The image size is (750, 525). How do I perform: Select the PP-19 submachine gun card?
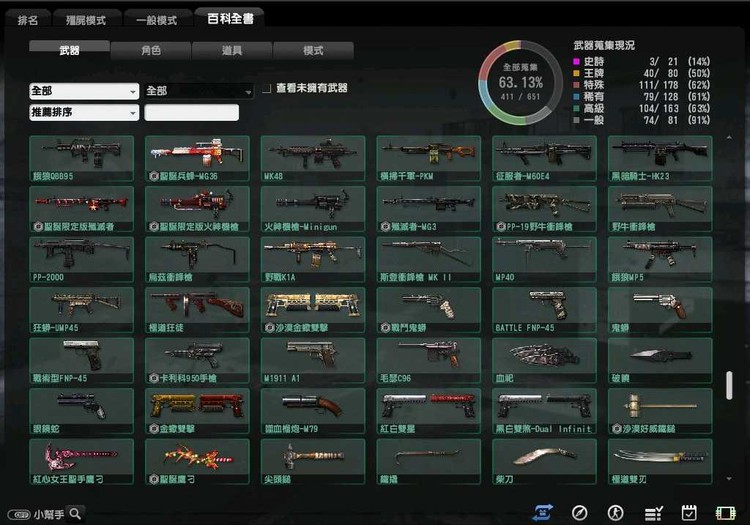pyautogui.click(x=544, y=209)
